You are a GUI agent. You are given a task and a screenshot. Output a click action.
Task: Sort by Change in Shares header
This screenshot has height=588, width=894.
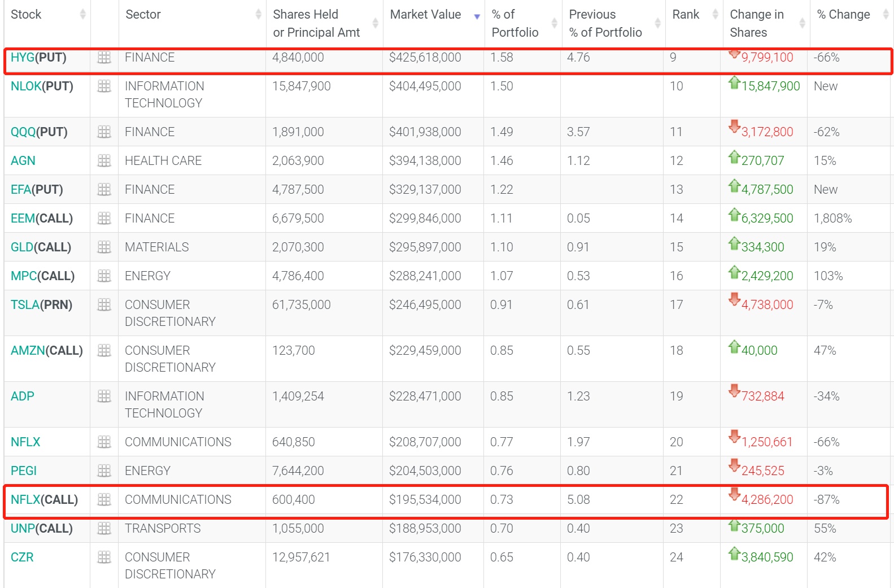pyautogui.click(x=756, y=23)
